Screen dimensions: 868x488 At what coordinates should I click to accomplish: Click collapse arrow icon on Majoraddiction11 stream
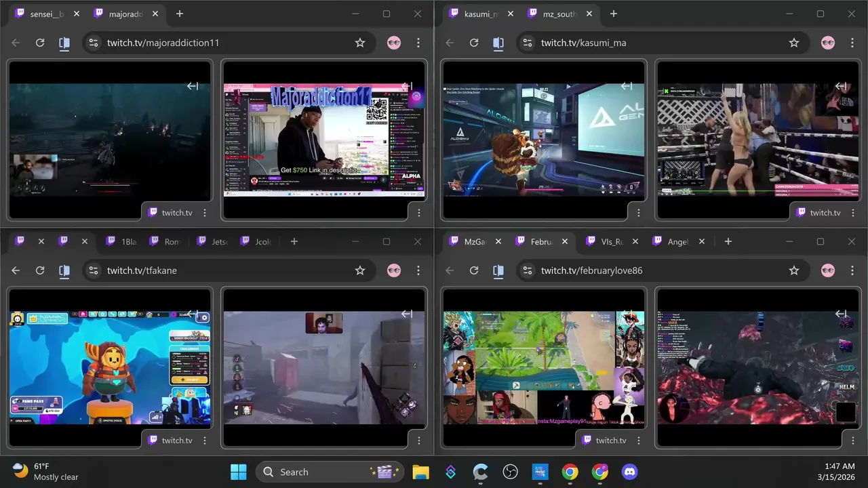(x=407, y=86)
